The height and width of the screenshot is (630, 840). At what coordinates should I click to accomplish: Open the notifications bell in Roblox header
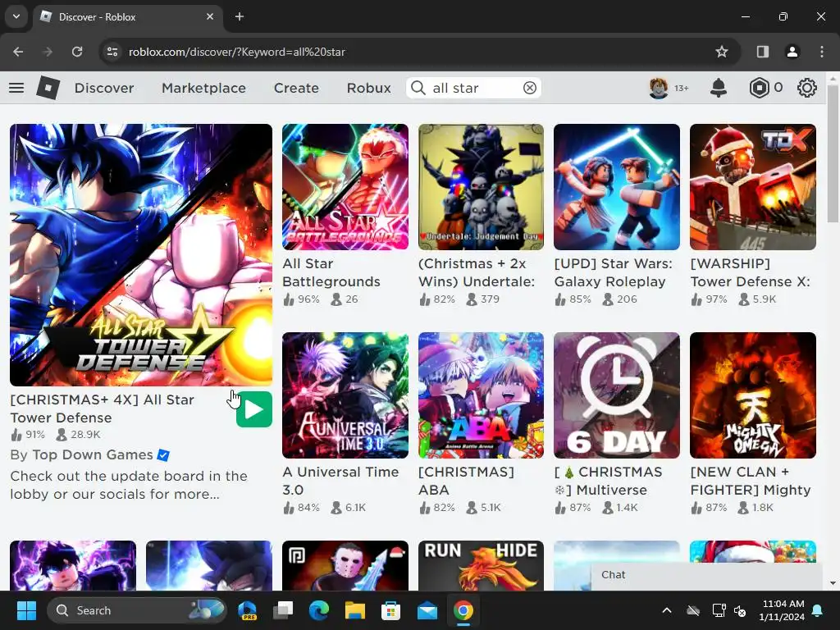[x=719, y=88]
